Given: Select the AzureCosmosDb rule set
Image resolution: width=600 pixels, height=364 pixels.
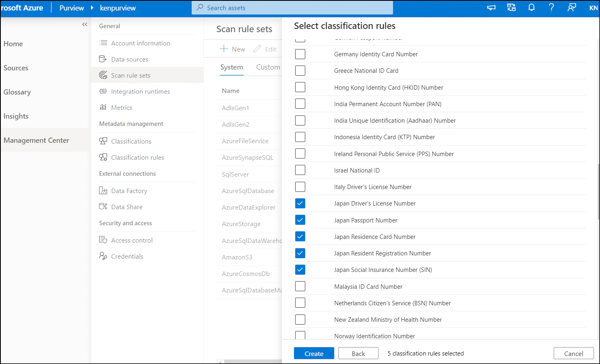Looking at the screenshot, I should point(246,274).
